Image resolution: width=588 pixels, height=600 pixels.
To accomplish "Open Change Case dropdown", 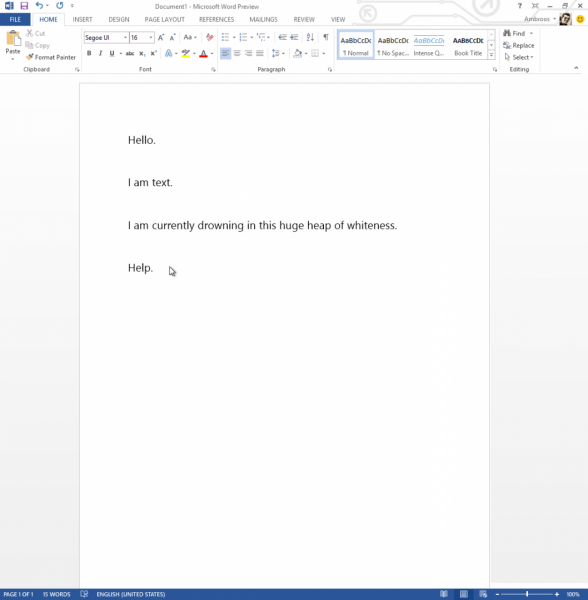I will click(x=189, y=38).
